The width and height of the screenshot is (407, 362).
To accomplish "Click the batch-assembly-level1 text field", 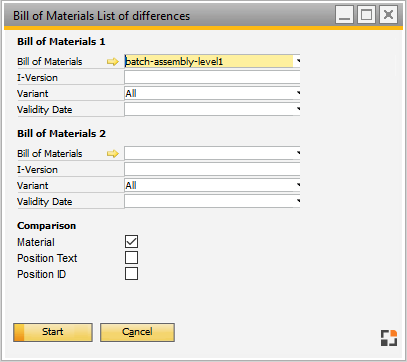I will pos(209,61).
